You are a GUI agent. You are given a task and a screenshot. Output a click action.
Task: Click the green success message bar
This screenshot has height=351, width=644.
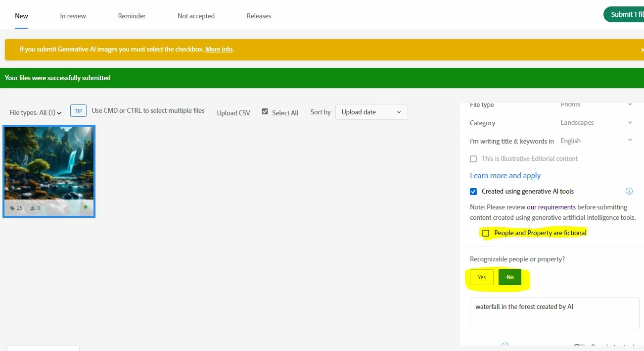pos(322,78)
